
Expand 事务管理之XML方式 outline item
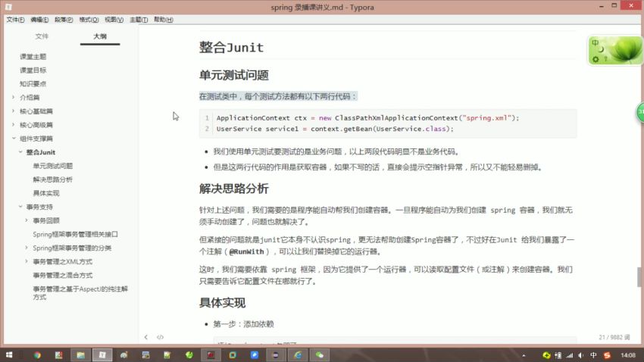[27, 261]
